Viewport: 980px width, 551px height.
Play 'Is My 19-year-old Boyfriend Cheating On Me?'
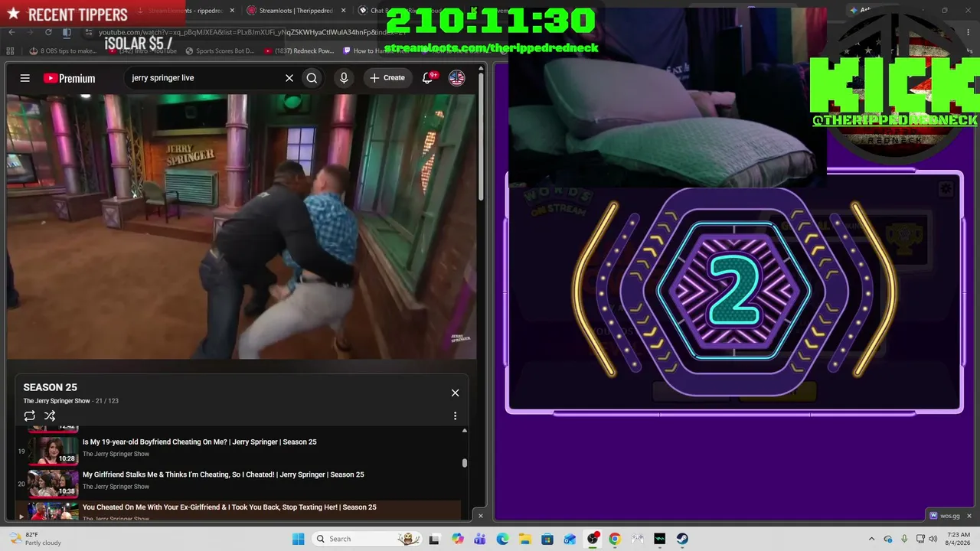pyautogui.click(x=199, y=442)
